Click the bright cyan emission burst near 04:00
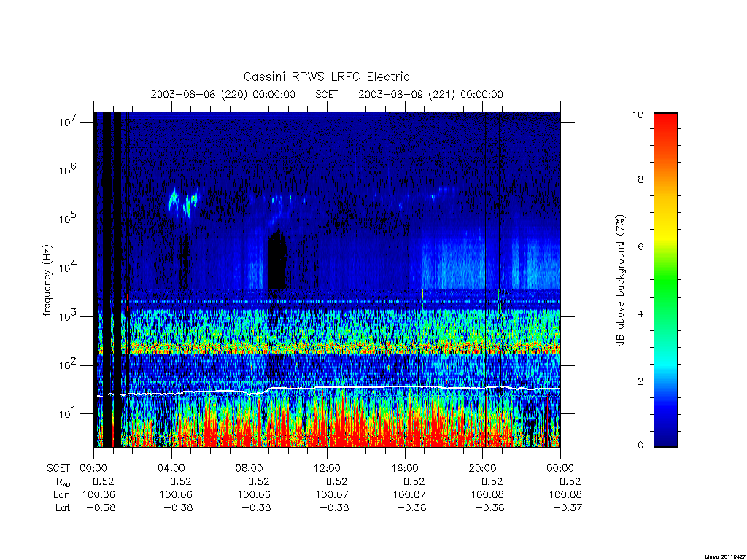Viewport: 747px width, 560px height. 174,200
